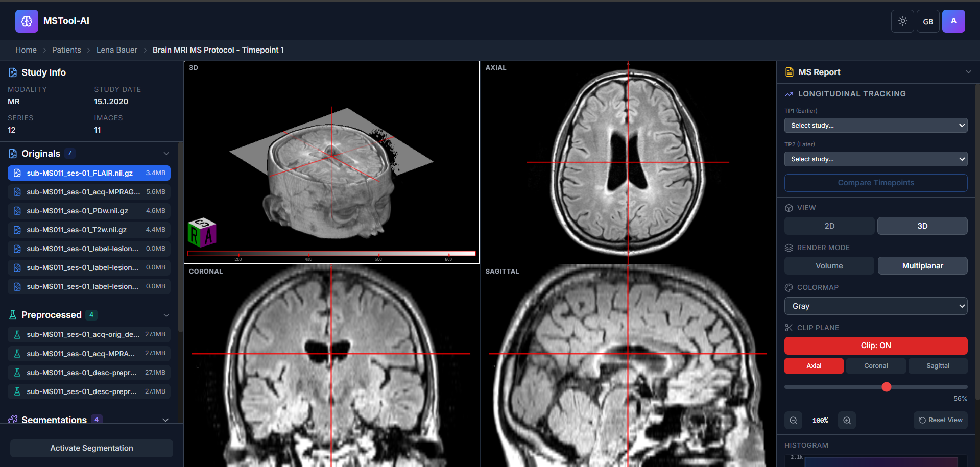Go to Home breadcrumb
Image resolution: width=980 pixels, height=467 pixels.
click(26, 50)
